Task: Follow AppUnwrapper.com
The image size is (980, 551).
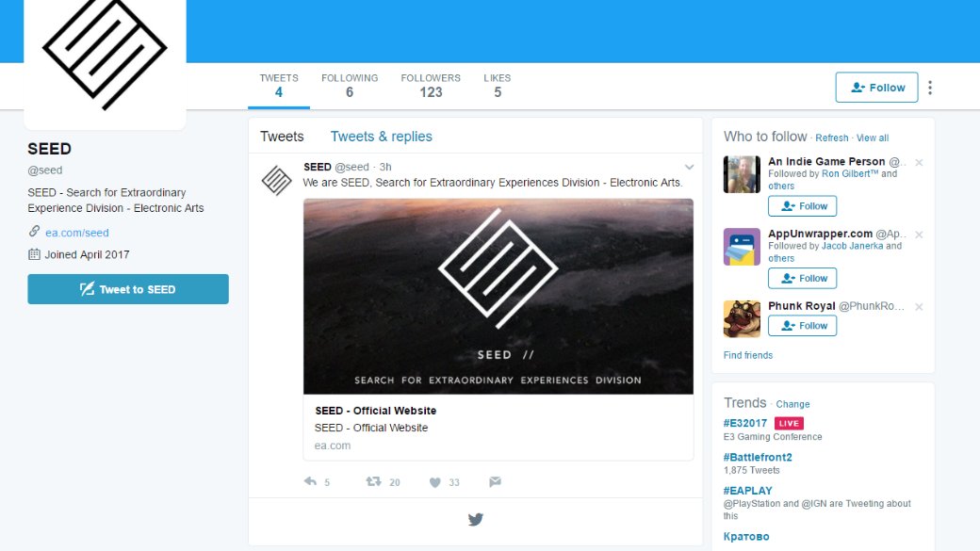Action: pyautogui.click(x=802, y=278)
